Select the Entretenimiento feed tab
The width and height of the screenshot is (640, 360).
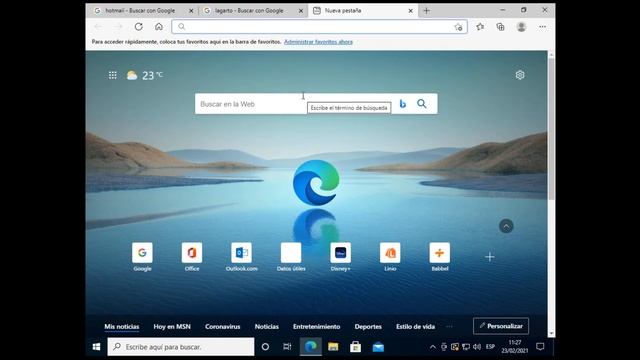pos(316,327)
